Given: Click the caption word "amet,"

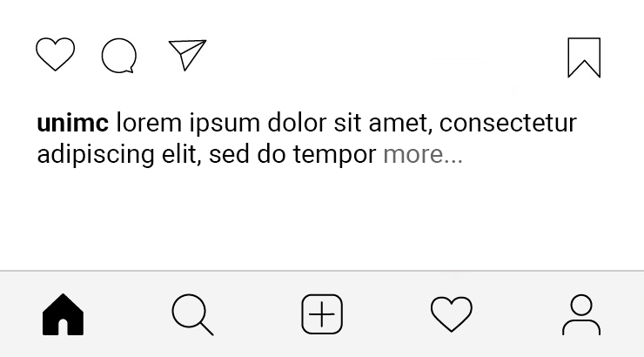Looking at the screenshot, I should [400, 123].
